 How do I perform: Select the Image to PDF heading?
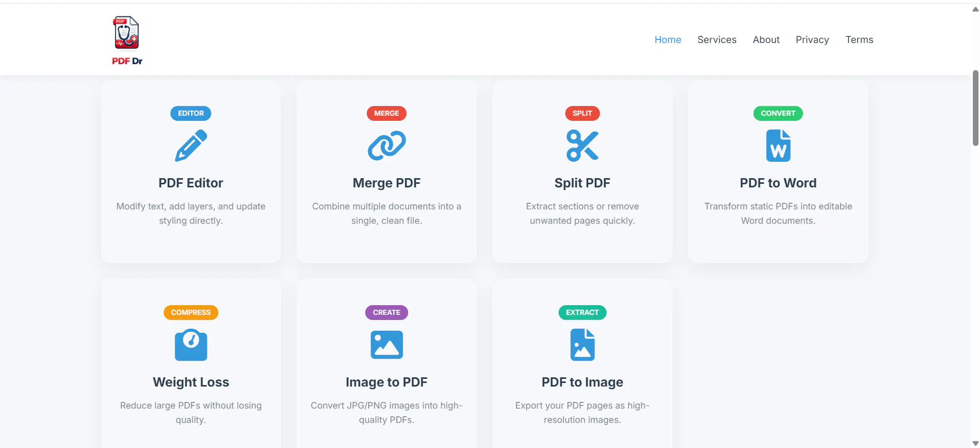pos(387,382)
